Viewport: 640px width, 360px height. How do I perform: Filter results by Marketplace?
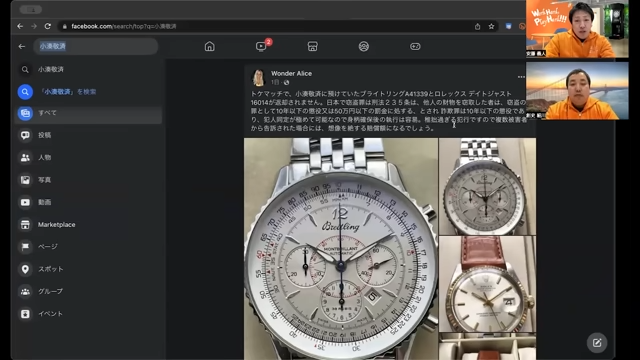[88, 224]
